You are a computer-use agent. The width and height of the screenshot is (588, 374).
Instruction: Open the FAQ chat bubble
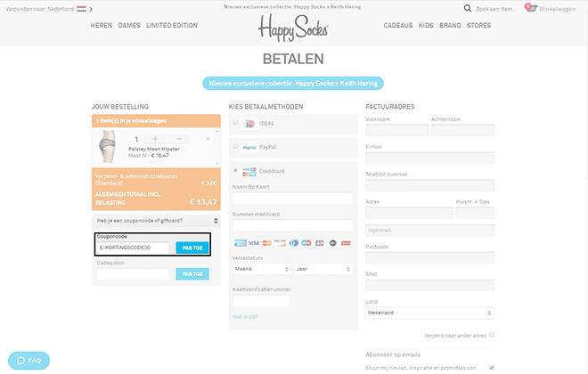point(29,361)
